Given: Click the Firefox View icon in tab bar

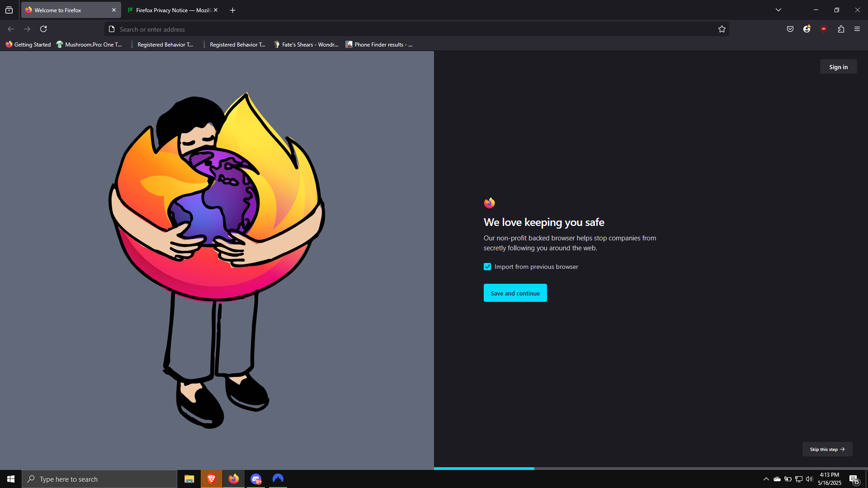Looking at the screenshot, I should pyautogui.click(x=9, y=10).
